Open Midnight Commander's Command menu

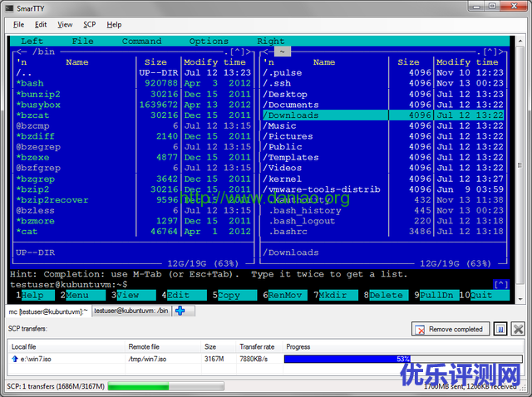click(x=142, y=41)
